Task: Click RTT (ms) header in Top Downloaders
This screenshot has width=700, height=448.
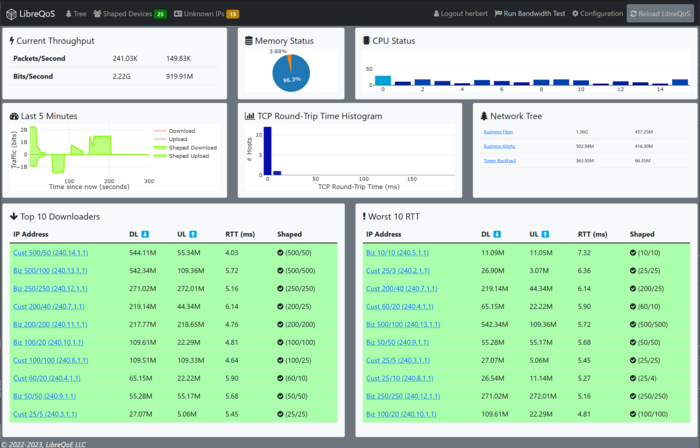Action: 240,234
